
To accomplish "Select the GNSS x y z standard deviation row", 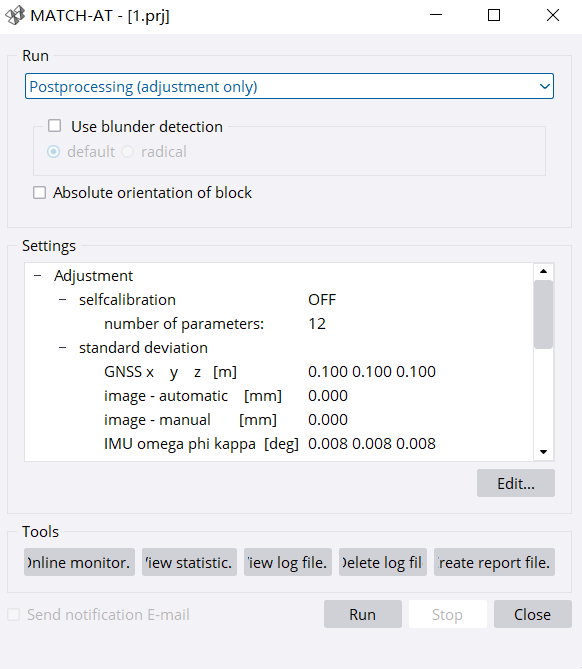I will point(270,372).
